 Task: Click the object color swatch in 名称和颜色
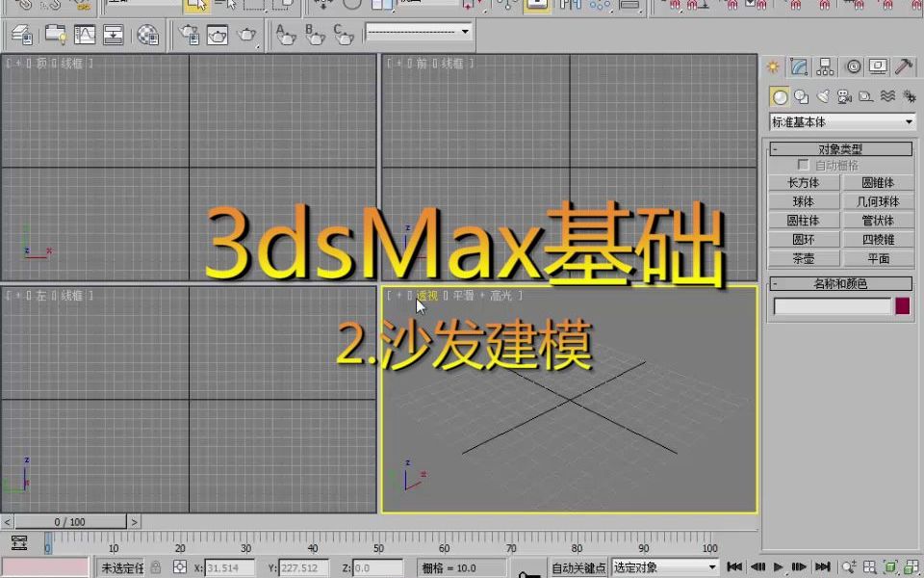tap(902, 304)
